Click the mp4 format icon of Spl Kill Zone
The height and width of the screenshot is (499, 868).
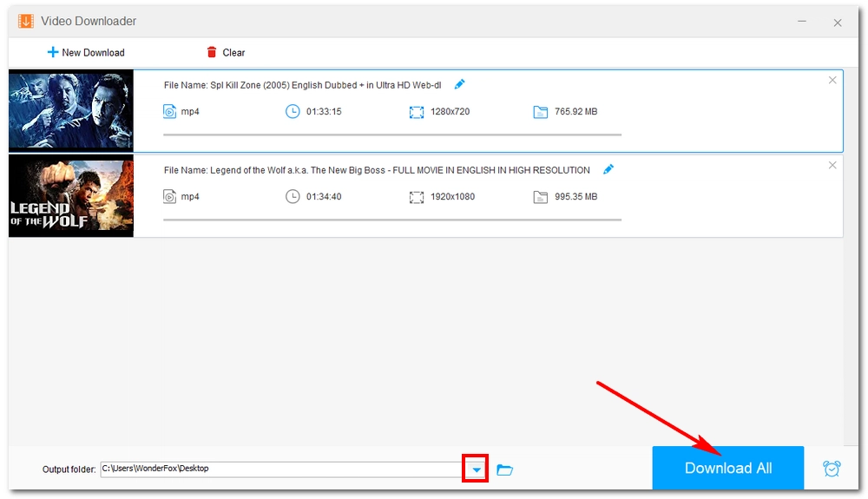pos(170,111)
